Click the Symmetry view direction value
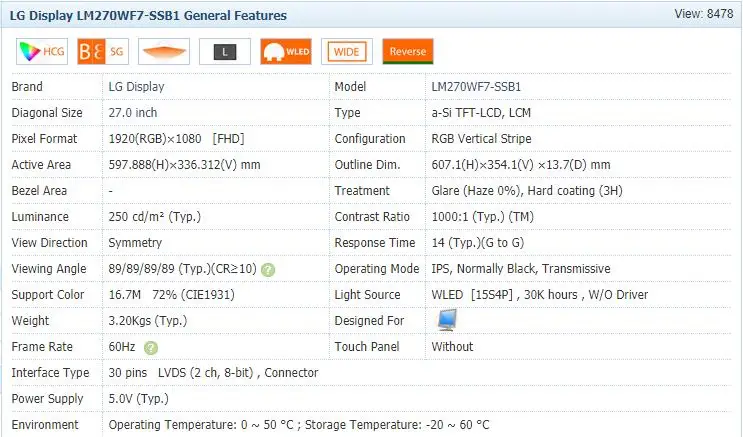Viewport: 743px width, 437px height. coord(135,243)
